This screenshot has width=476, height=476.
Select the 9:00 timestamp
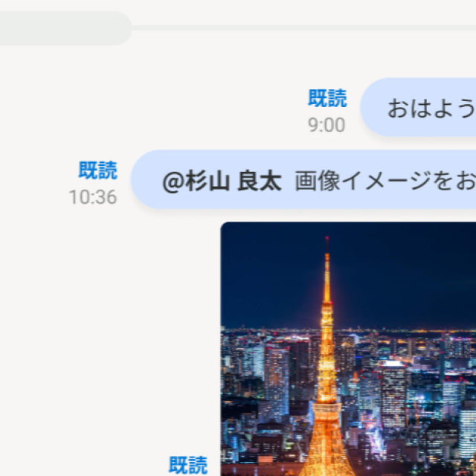pyautogui.click(x=327, y=125)
